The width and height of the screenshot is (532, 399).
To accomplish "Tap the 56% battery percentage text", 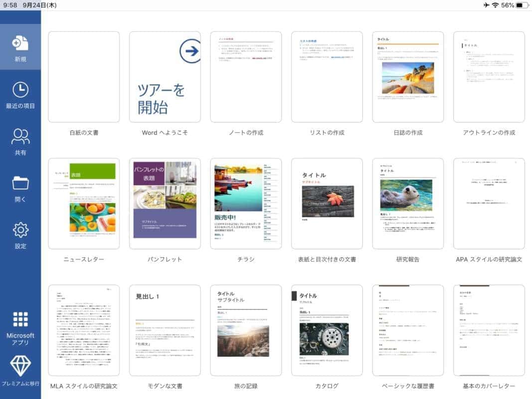I will (508, 5).
